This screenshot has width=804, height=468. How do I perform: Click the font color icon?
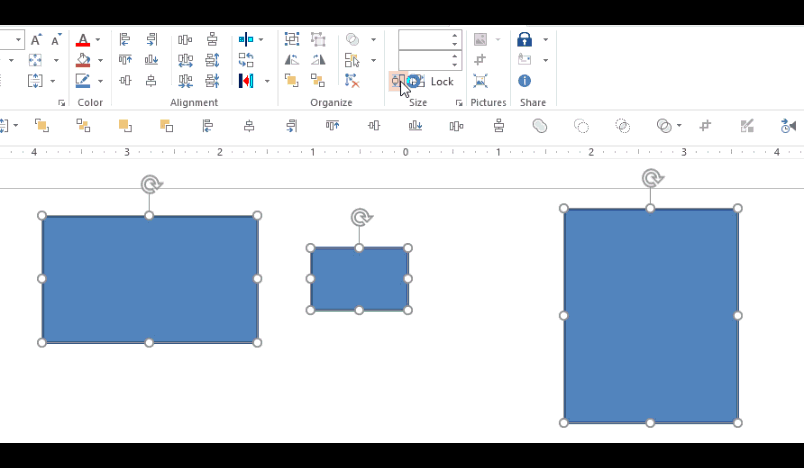tap(83, 40)
